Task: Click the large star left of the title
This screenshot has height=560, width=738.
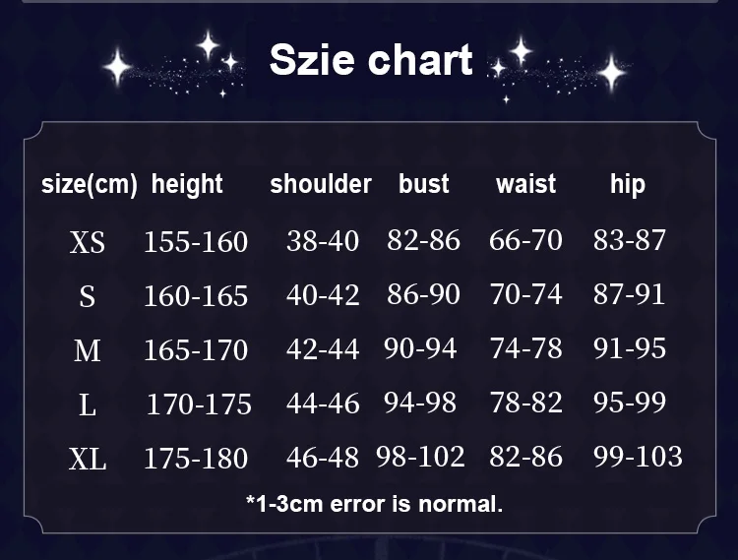Action: point(119,69)
